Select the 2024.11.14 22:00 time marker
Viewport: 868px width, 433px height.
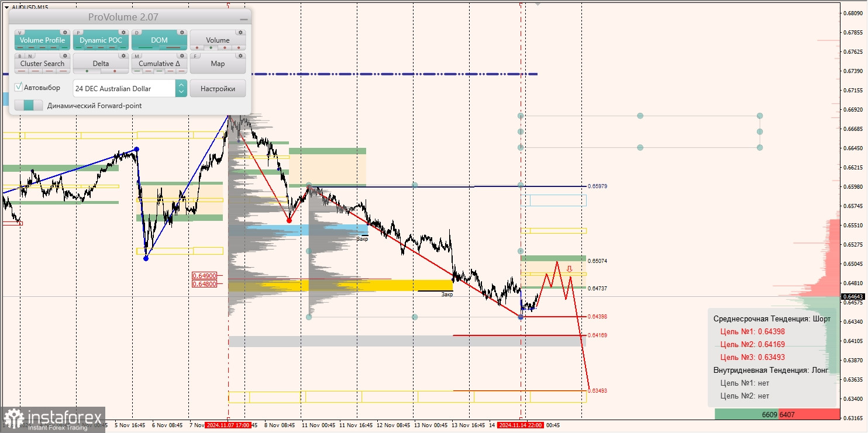521,425
